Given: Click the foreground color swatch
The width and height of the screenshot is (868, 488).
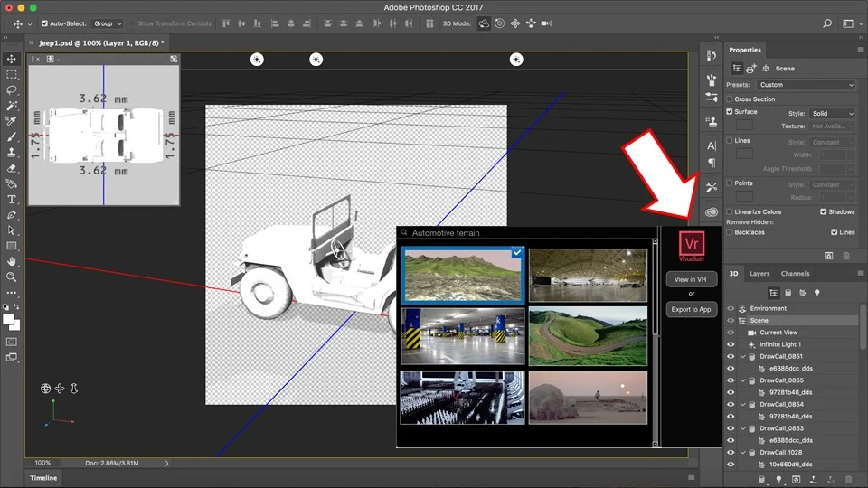Looking at the screenshot, I should coord(8,319).
